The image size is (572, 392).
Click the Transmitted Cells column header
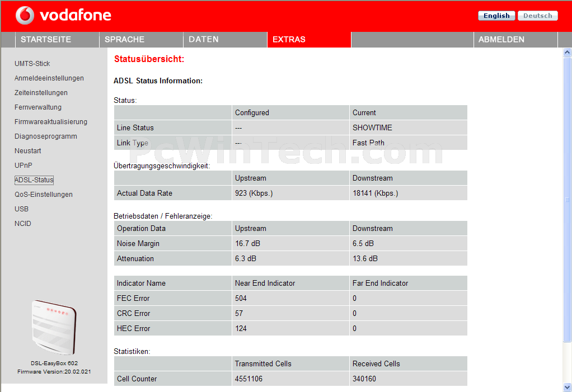[263, 363]
